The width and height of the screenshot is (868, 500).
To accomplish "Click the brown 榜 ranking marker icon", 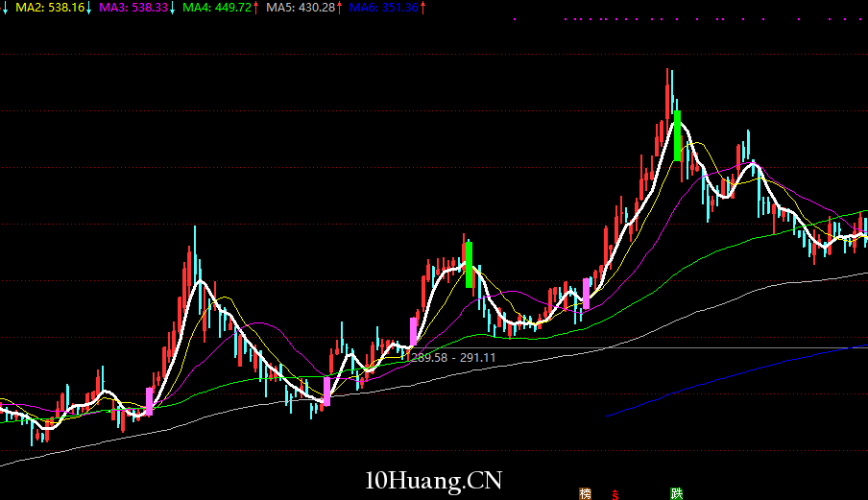I will tap(585, 494).
